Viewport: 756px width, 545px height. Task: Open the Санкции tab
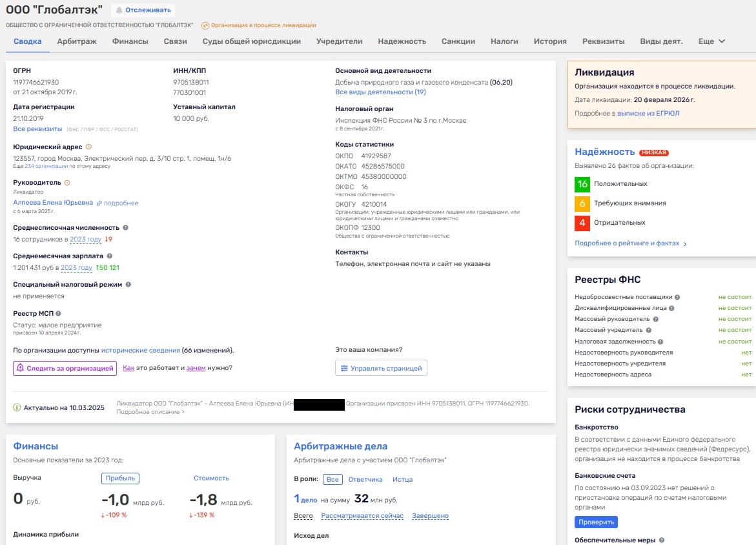click(458, 41)
